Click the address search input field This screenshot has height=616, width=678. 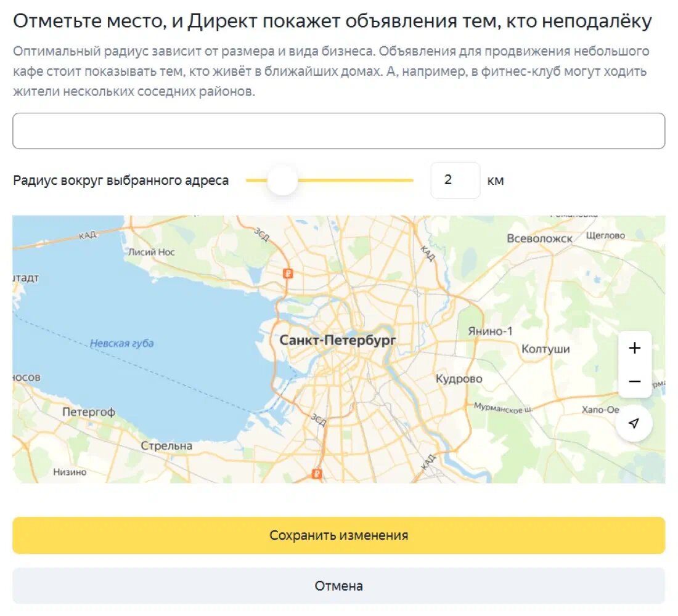[x=338, y=131]
